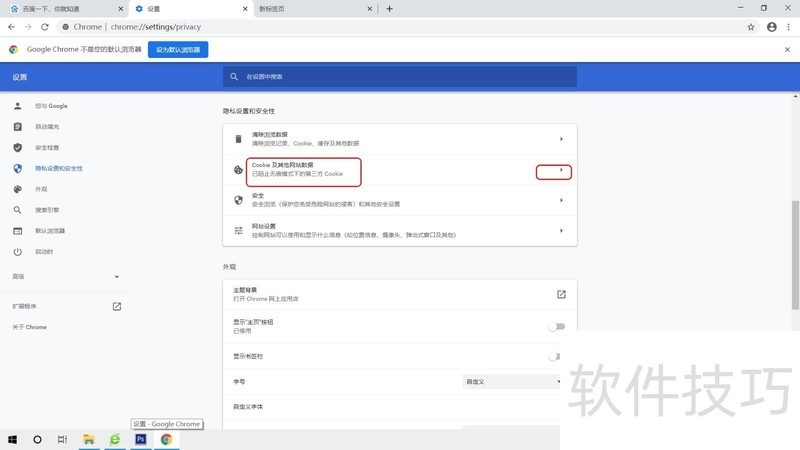Viewport: 800px width, 450px height.
Task: Expand the Site settings row arrow
Action: point(561,231)
